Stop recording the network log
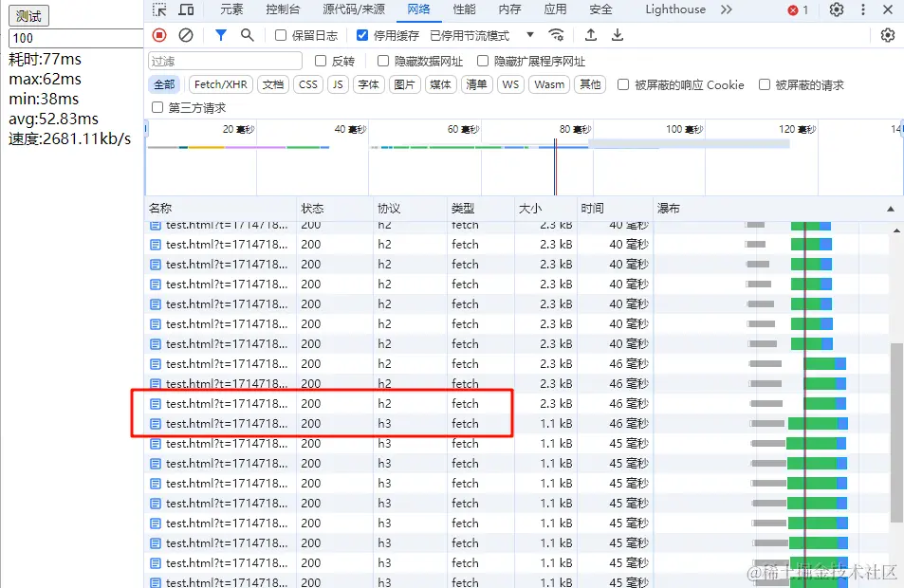This screenshot has width=904, height=588. (159, 35)
